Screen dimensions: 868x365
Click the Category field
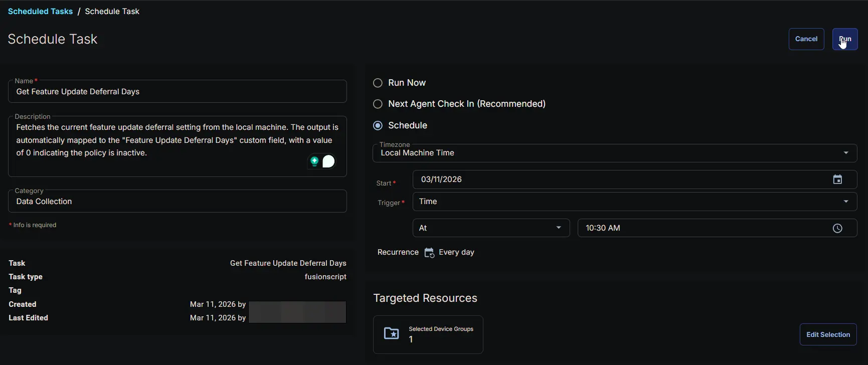(177, 202)
